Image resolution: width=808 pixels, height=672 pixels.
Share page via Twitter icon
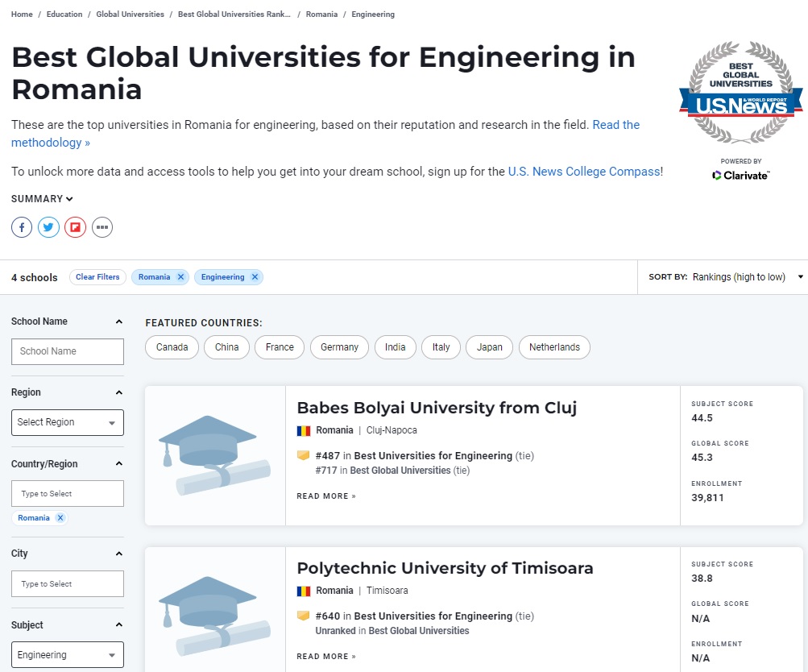point(48,227)
